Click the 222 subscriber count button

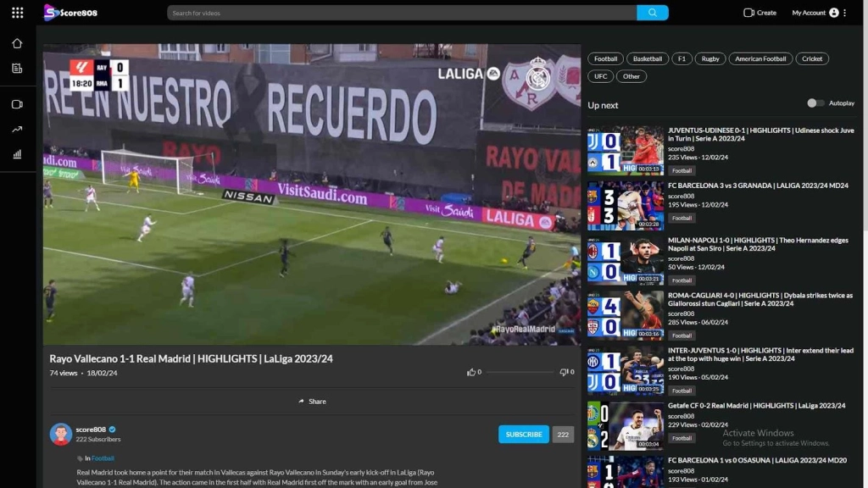[x=563, y=435]
